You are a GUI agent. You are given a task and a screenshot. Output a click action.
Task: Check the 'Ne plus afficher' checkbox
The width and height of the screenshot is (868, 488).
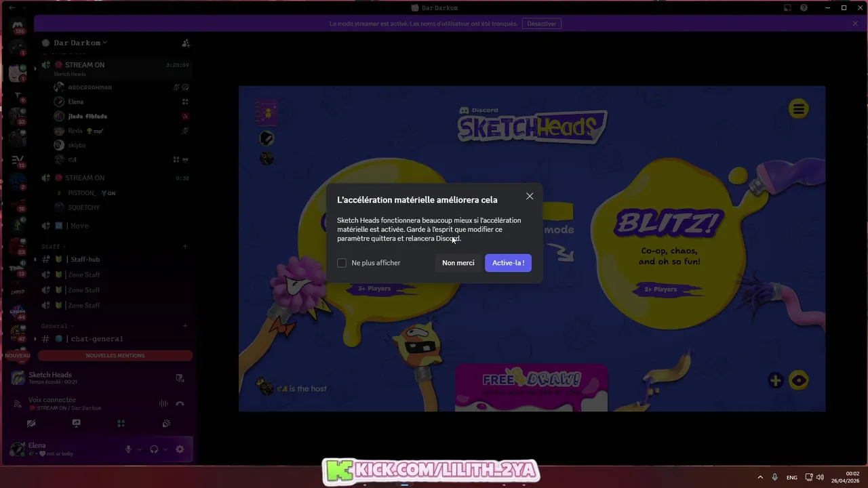(342, 263)
